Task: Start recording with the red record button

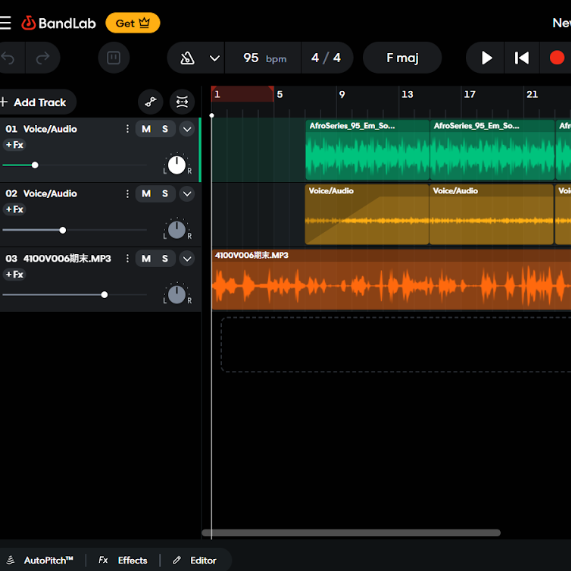Action: point(557,58)
